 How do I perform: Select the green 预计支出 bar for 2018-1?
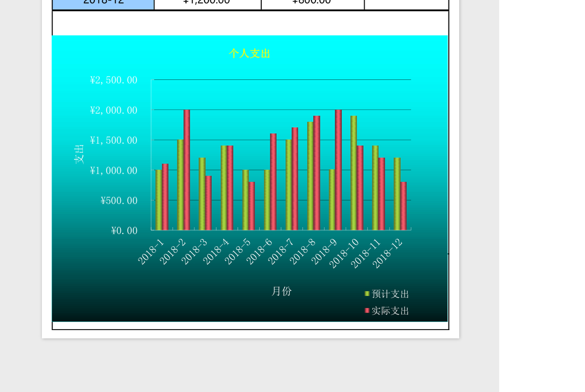coord(159,200)
